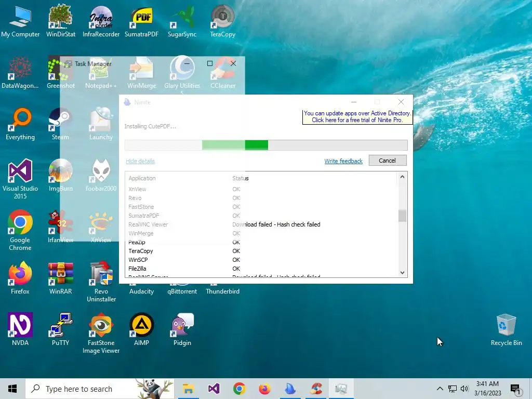Show hidden system tray icons
532x399 pixels.
click(x=440, y=389)
